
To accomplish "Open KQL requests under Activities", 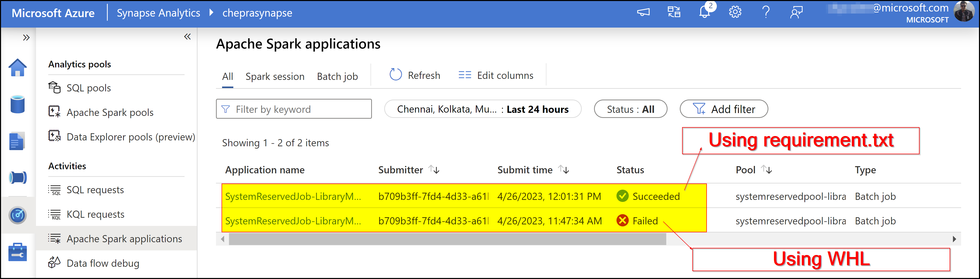I will [x=95, y=214].
